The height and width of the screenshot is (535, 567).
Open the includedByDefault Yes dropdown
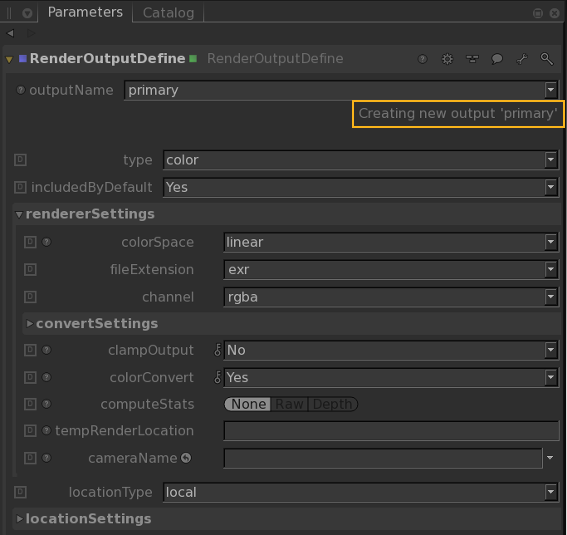click(361, 187)
